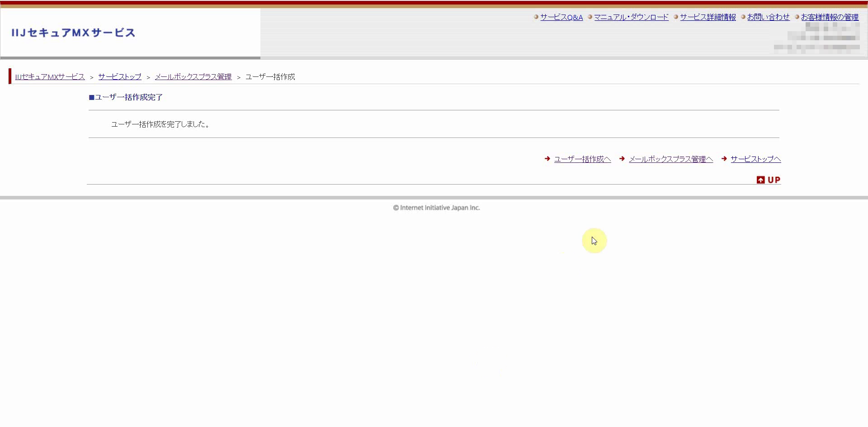Open サービス詳細情報 link
The height and width of the screenshot is (427, 868).
point(708,17)
